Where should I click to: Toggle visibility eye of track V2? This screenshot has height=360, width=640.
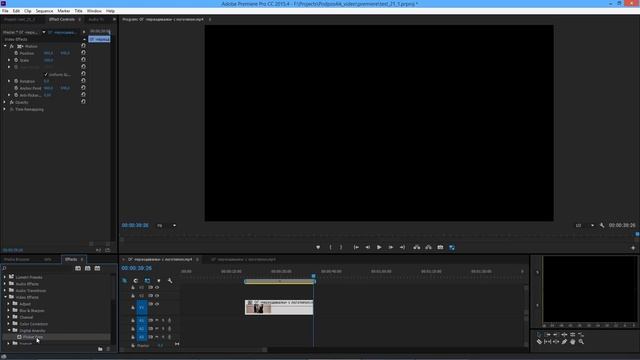tap(157, 296)
